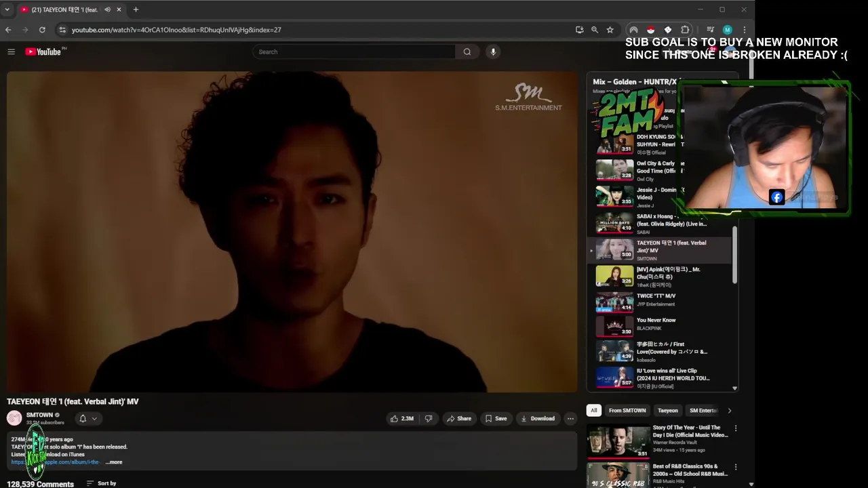868x488 pixels.
Task: Reload the page
Action: tap(42, 30)
